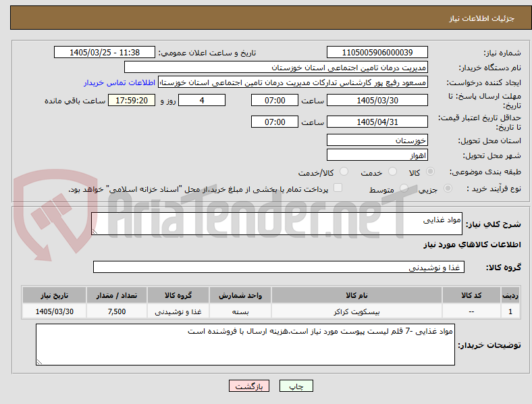Click the کد کالا cell showing --

(471, 311)
